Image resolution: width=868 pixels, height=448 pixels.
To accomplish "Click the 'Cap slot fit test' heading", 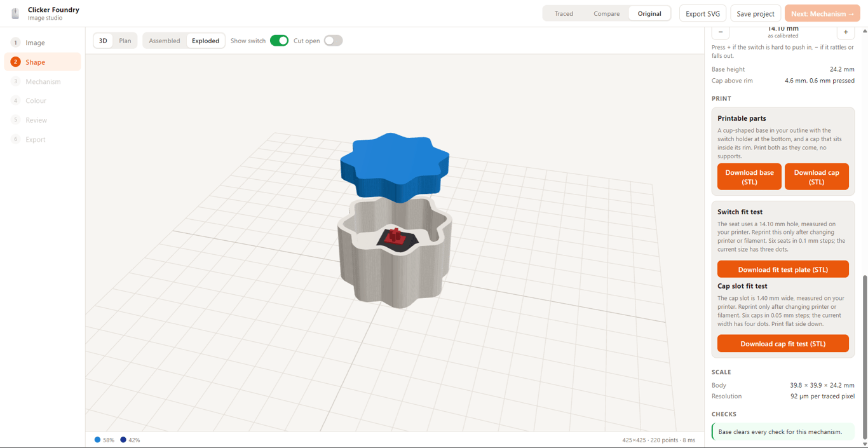I will tap(742, 286).
